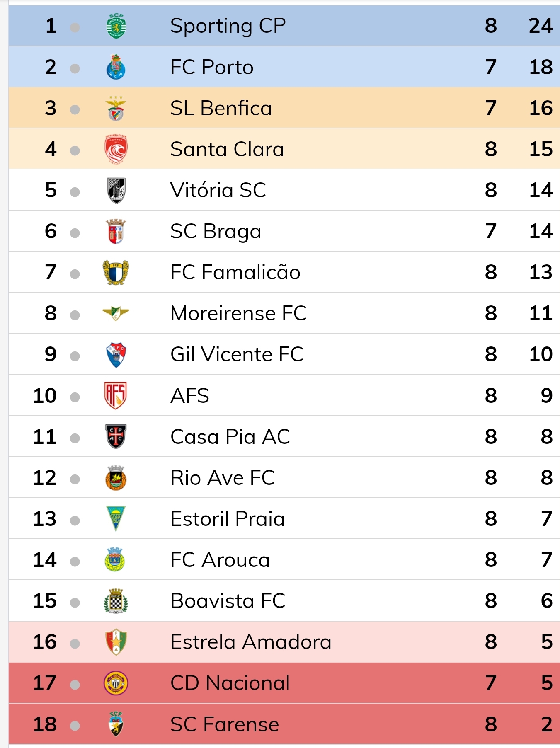
Task: Open the FC Famalicão team link
Action: [x=235, y=272]
